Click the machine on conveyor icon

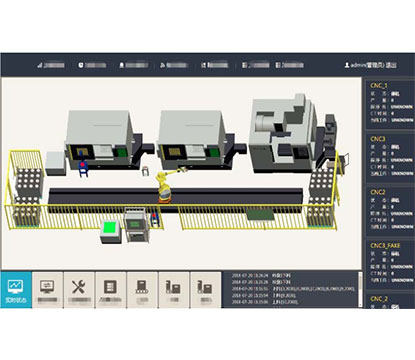pos(142,290)
